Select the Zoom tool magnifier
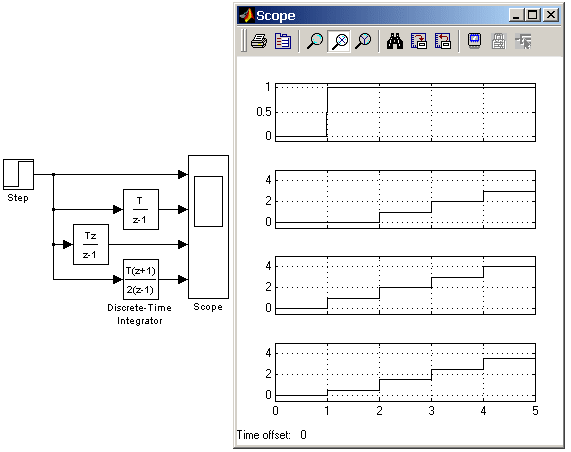Screen dimensions: 571x452 click(315, 41)
